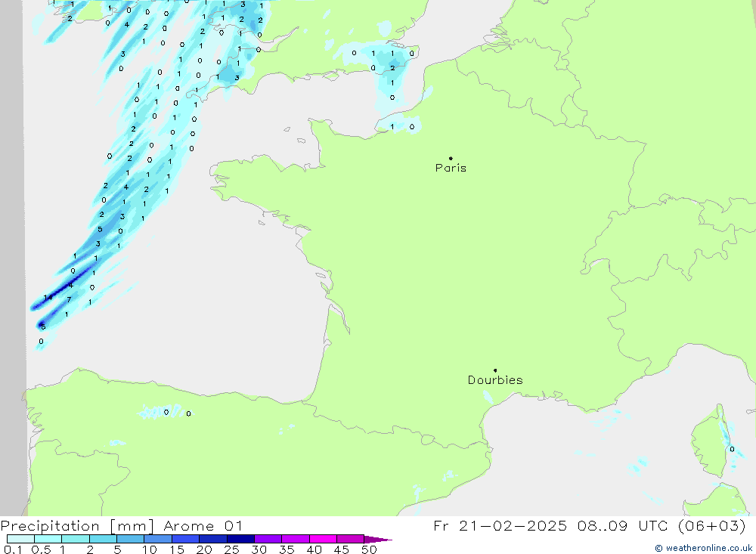Select the 15–20 mm legend color swatch

(x=185, y=539)
